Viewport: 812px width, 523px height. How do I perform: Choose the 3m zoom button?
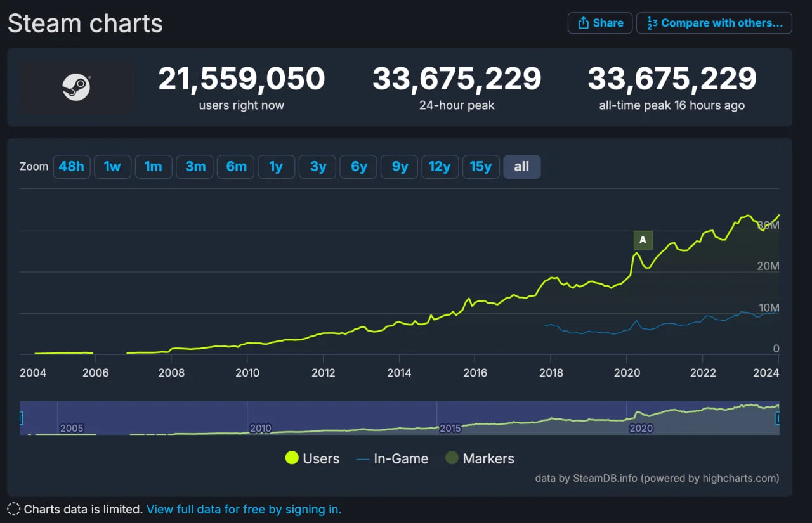coord(195,167)
